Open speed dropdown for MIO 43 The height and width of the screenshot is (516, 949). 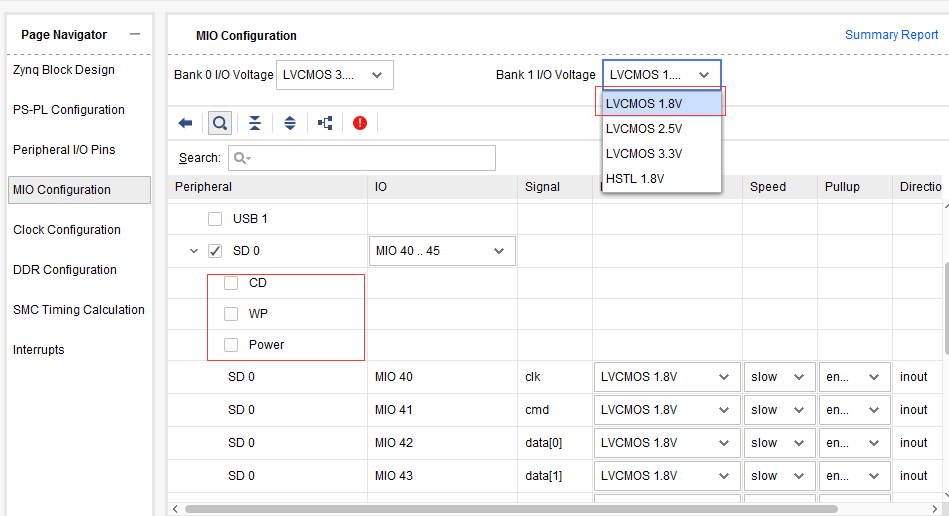780,476
